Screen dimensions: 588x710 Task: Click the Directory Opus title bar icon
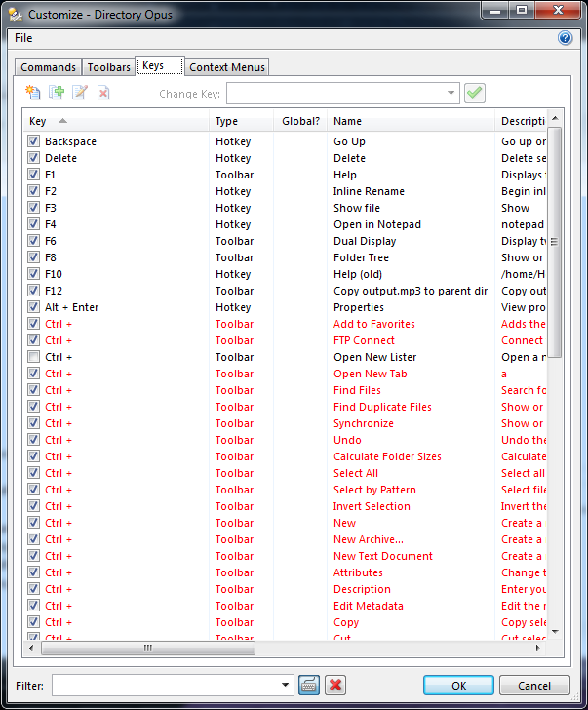(x=16, y=15)
